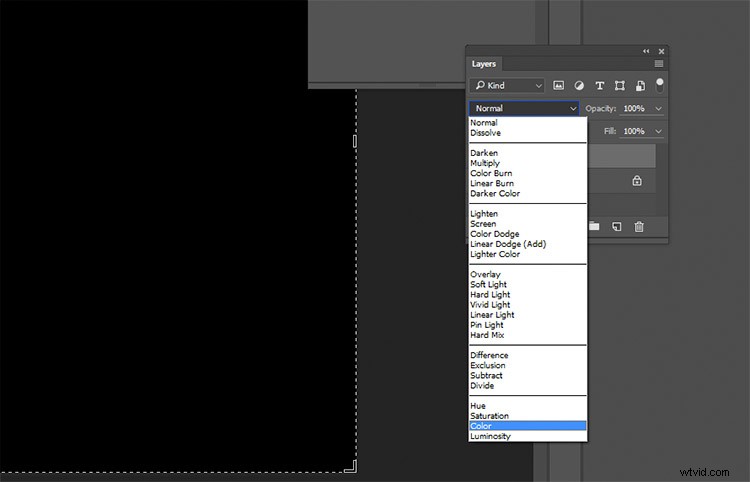Collapse Layers panel with double-arrow icon
The height and width of the screenshot is (482, 750).
[646, 51]
